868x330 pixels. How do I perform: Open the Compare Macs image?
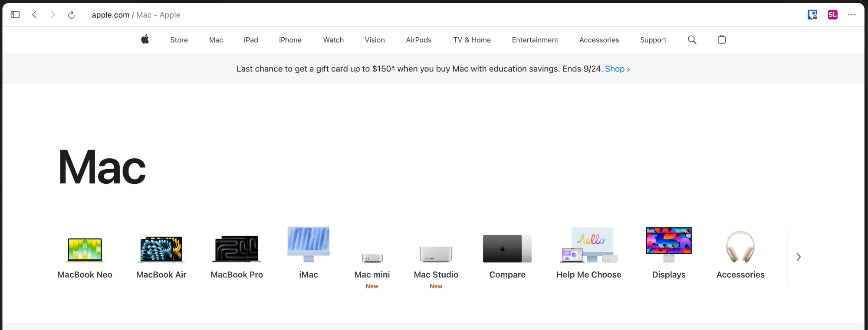pos(507,248)
